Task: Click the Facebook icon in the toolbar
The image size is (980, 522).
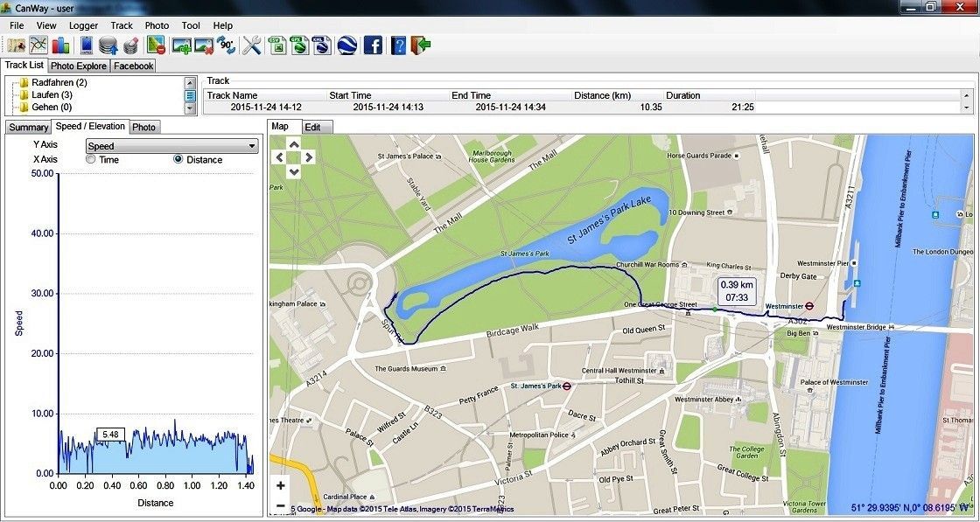Action: pyautogui.click(x=373, y=45)
